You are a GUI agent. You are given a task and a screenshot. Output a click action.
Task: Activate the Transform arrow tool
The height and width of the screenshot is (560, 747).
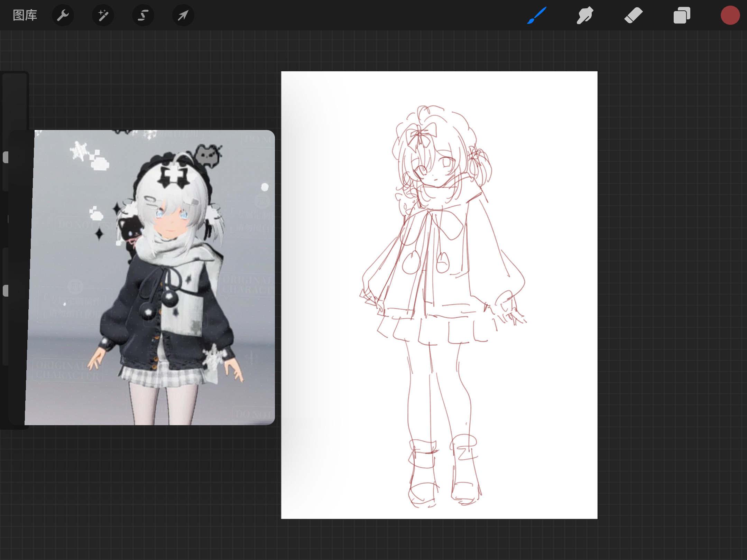183,16
